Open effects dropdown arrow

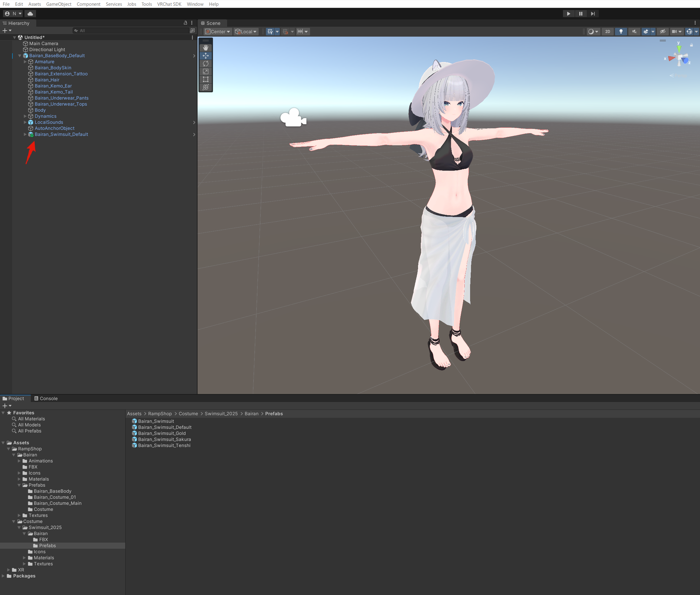click(653, 31)
